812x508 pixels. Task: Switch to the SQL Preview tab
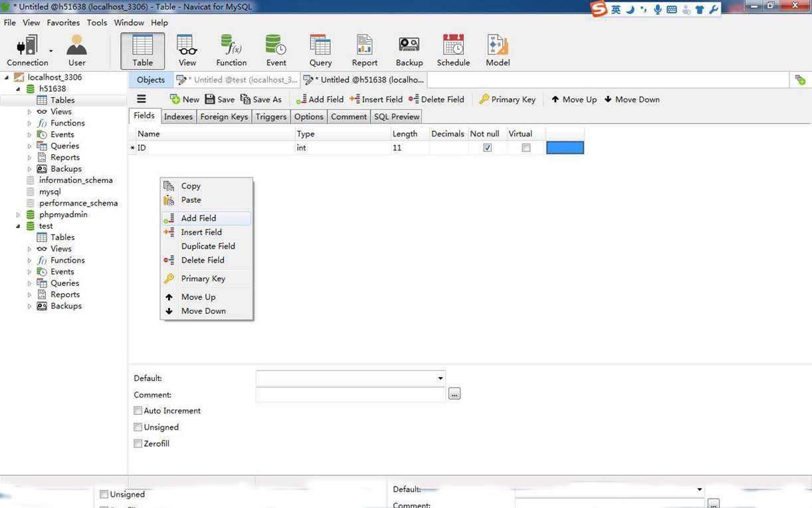coord(397,116)
